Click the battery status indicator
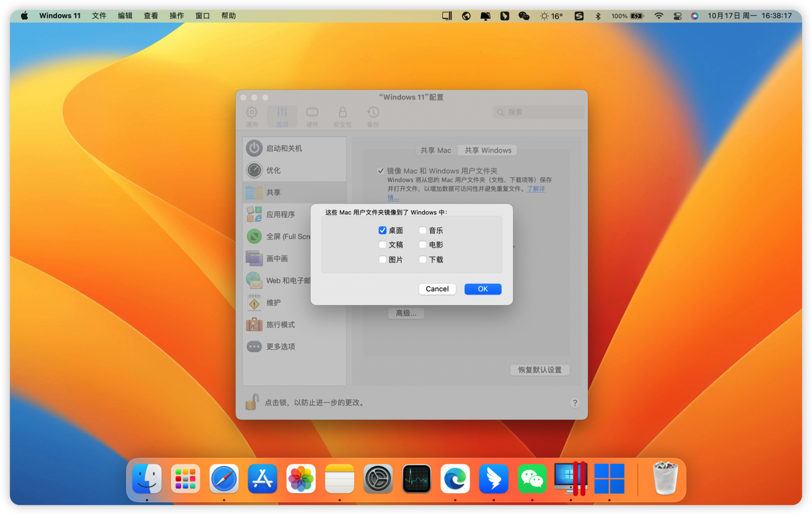The width and height of the screenshot is (812, 515). pos(628,16)
